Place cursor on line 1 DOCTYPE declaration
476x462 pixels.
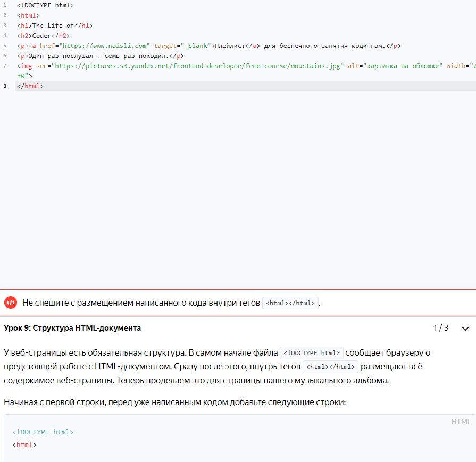coord(46,5)
